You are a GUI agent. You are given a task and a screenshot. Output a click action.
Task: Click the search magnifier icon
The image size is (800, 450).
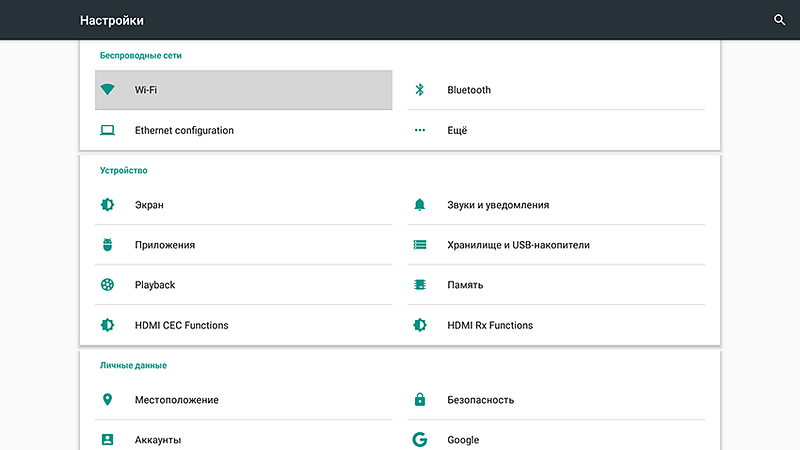780,20
